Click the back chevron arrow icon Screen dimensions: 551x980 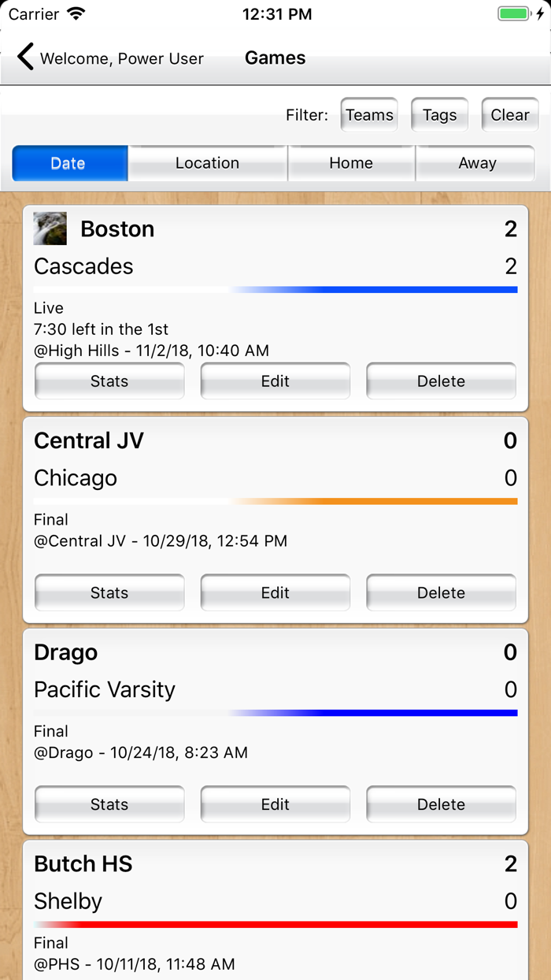tap(25, 56)
